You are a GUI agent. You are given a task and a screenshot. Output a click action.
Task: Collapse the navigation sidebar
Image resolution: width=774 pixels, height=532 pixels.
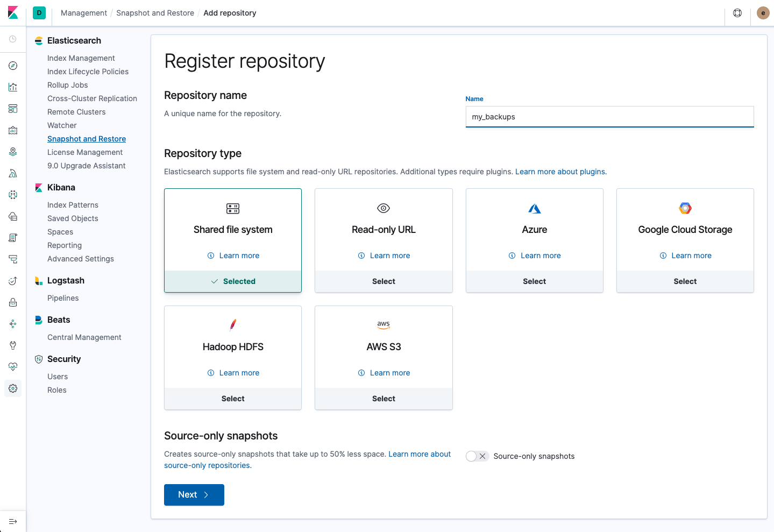[x=13, y=521]
